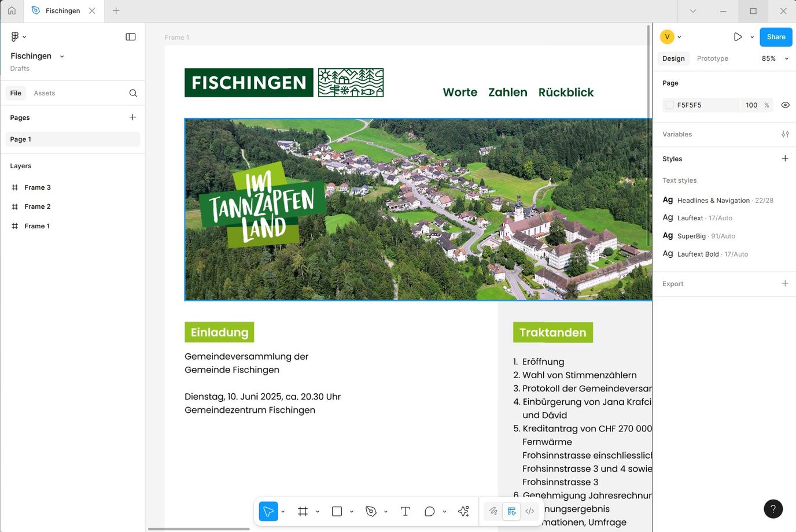Expand the Frame tool options chevron

(317, 511)
